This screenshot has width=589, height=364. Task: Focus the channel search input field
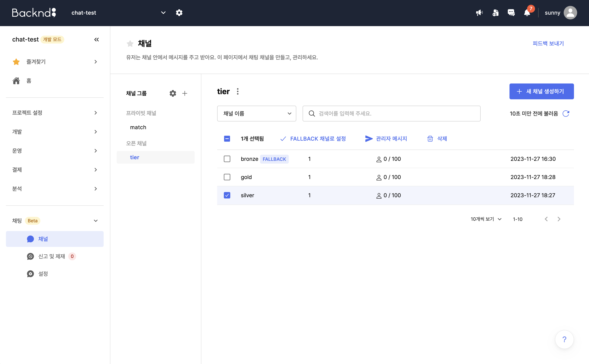point(391,113)
